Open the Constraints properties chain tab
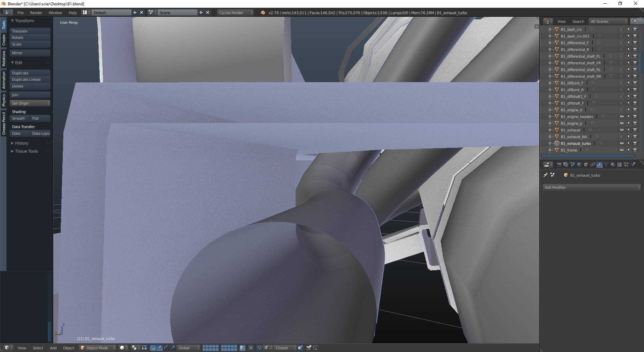 tap(593, 165)
